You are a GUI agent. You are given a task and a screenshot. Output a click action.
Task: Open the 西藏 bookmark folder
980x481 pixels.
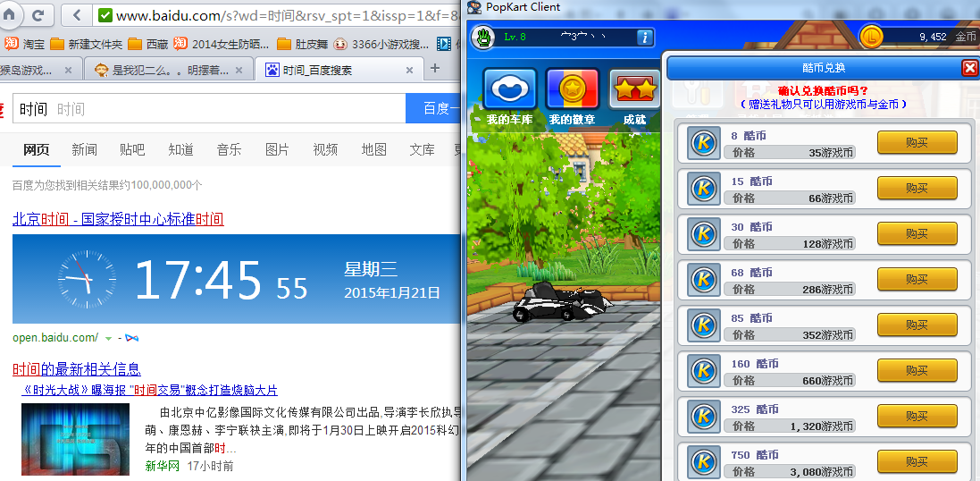coord(148,44)
